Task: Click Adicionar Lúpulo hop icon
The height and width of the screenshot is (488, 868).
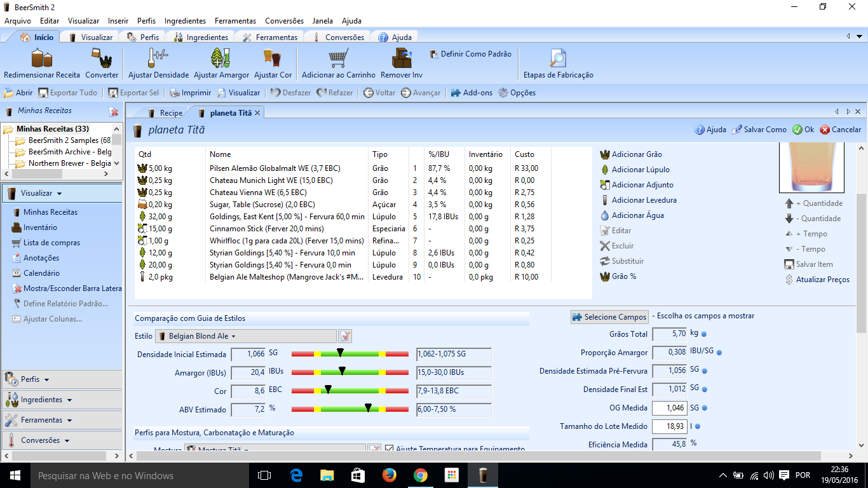Action: click(605, 170)
